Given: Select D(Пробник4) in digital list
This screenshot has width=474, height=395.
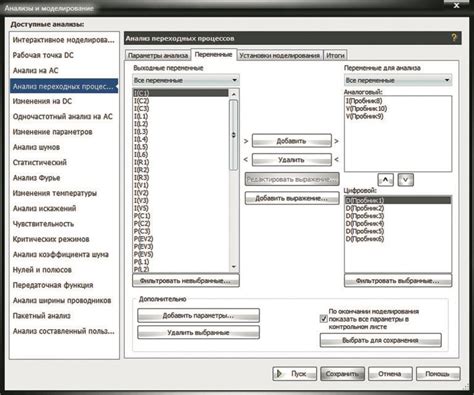Looking at the screenshot, I should point(398,223).
